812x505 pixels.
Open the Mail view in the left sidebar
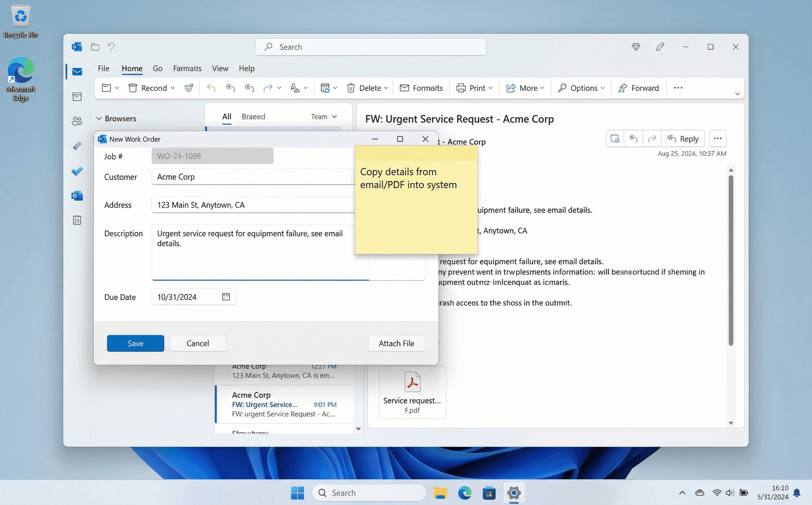pyautogui.click(x=77, y=71)
